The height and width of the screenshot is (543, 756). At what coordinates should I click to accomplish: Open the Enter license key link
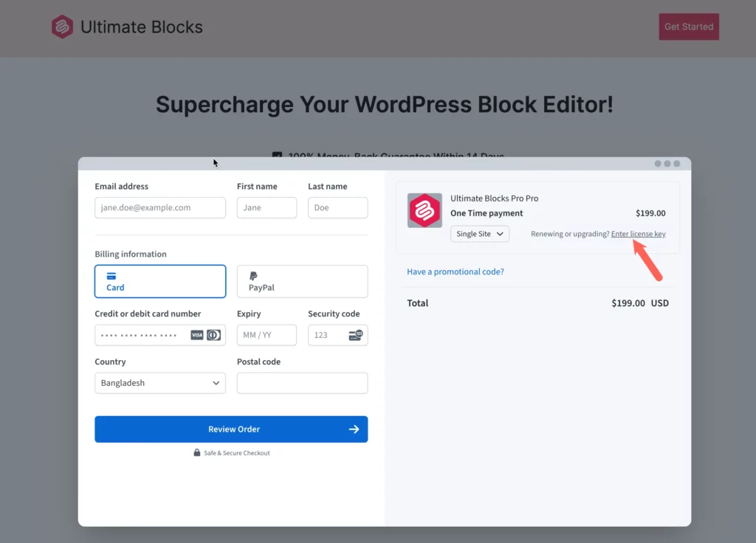point(638,234)
